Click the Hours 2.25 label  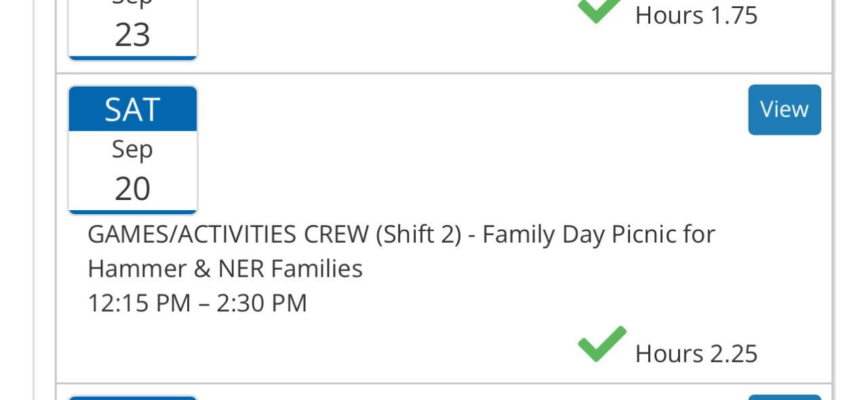click(696, 354)
